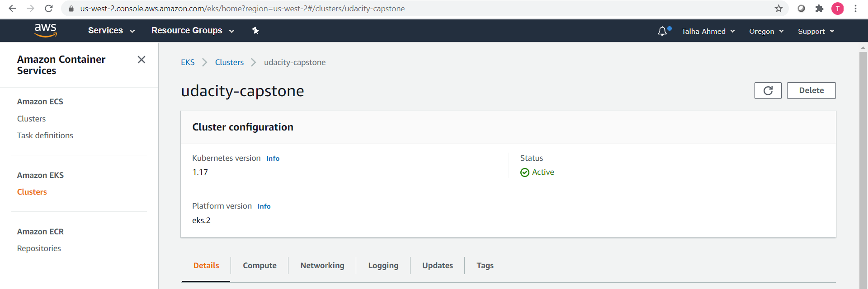
Task: Switch to the Networking tab
Action: tap(322, 266)
